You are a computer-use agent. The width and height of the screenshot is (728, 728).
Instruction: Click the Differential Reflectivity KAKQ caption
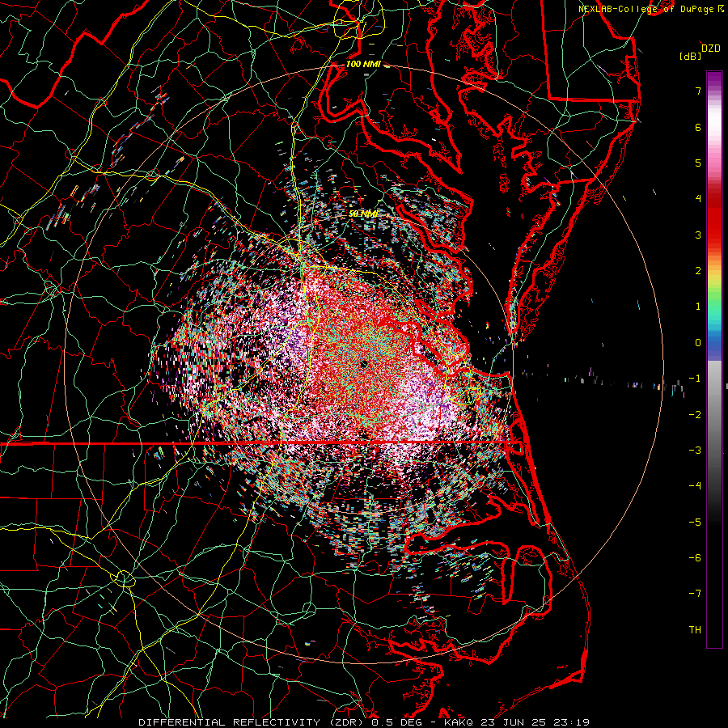364,722
